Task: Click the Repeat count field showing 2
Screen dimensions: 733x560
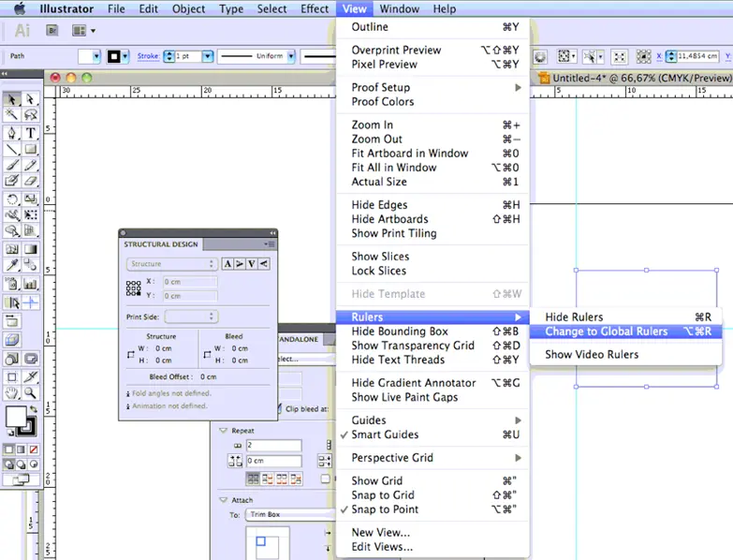Action: [x=274, y=445]
